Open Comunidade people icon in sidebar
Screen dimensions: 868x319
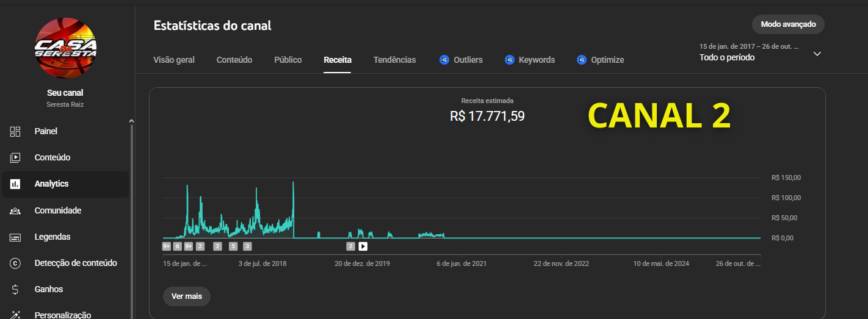[x=15, y=210]
